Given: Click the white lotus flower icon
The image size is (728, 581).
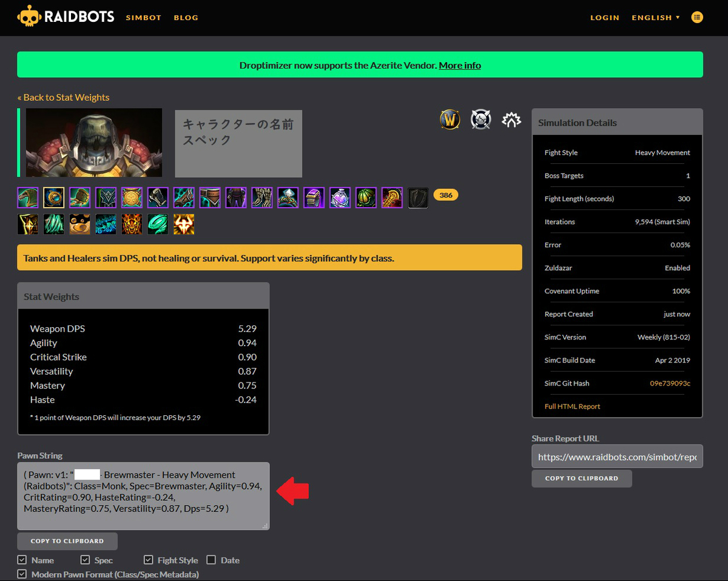Looking at the screenshot, I should (512, 120).
